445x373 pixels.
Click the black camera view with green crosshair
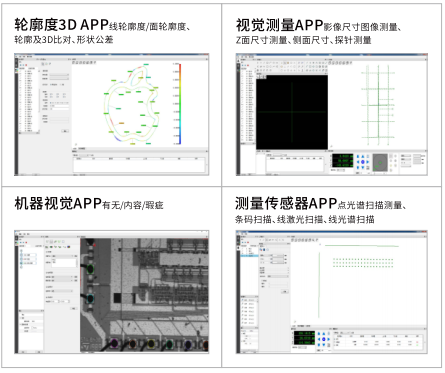coord(292,112)
